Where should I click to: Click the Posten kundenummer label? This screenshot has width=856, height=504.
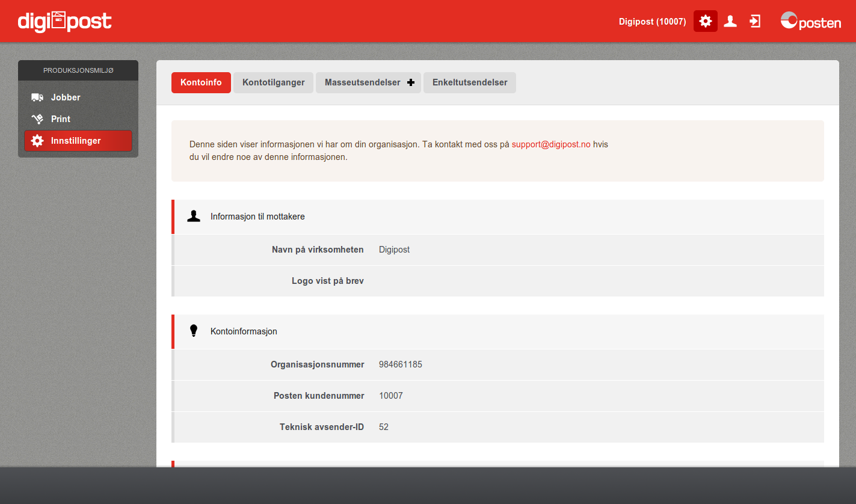pyautogui.click(x=319, y=396)
